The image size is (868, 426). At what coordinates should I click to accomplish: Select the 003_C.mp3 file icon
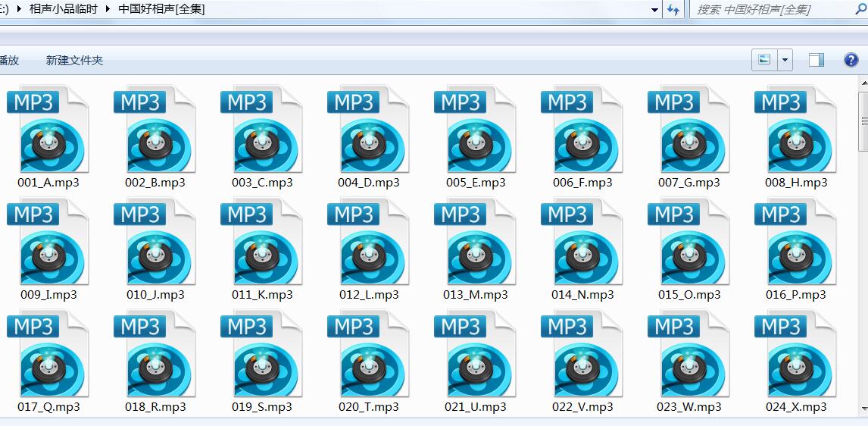tap(262, 130)
